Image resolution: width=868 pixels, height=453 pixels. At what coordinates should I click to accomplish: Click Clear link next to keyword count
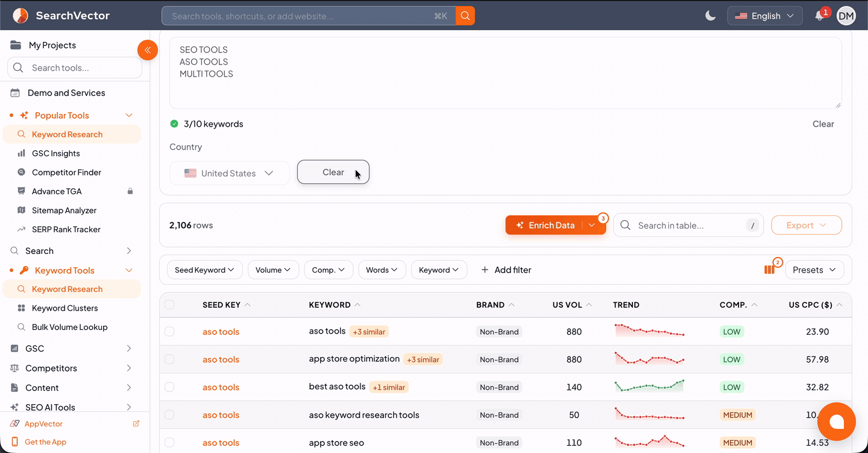coord(823,124)
